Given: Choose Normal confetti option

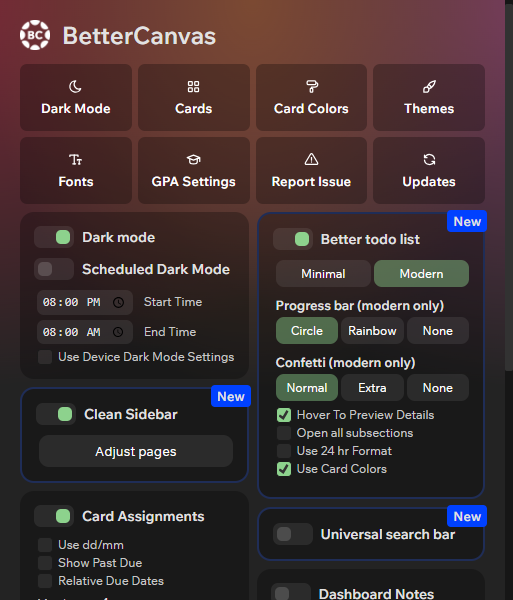Looking at the screenshot, I should pyautogui.click(x=307, y=388).
